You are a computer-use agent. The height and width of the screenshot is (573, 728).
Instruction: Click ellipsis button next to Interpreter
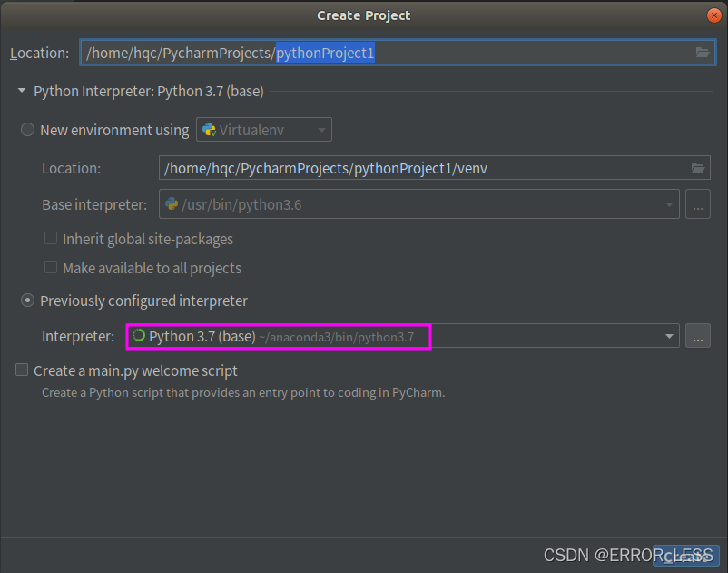click(698, 336)
